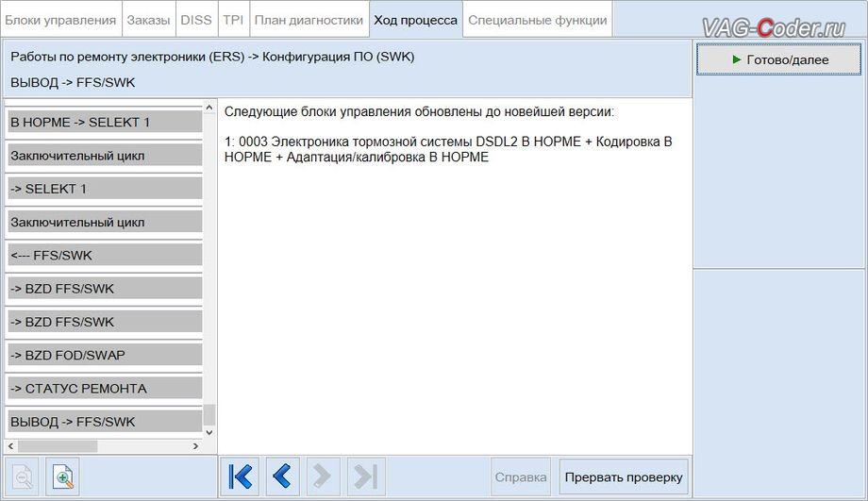The image size is (868, 501).
Task: Go back one step with blue arrow
Action: (x=282, y=477)
